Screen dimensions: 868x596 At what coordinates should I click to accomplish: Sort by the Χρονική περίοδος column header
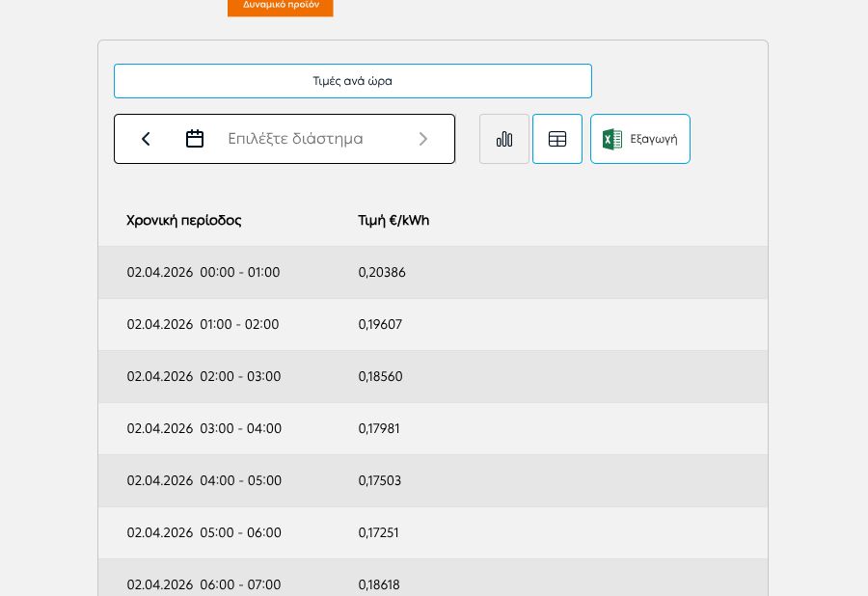(184, 221)
